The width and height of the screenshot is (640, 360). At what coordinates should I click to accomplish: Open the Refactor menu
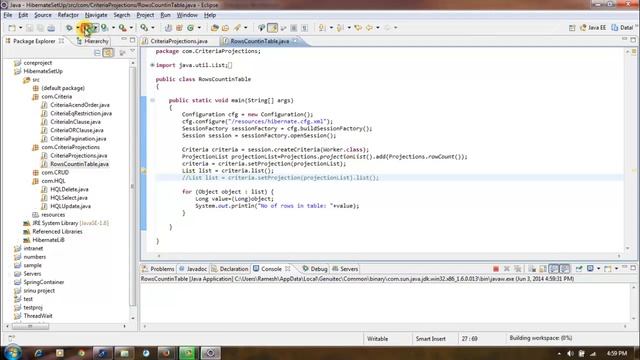coord(68,15)
